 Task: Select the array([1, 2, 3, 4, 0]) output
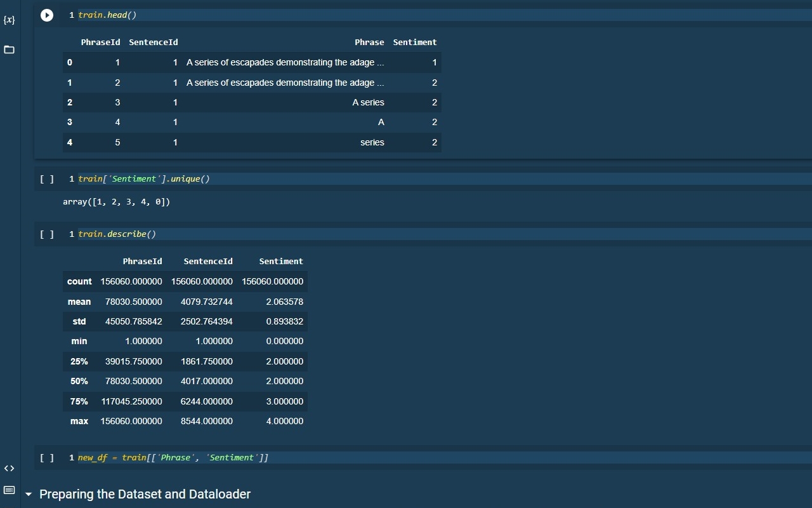(117, 201)
